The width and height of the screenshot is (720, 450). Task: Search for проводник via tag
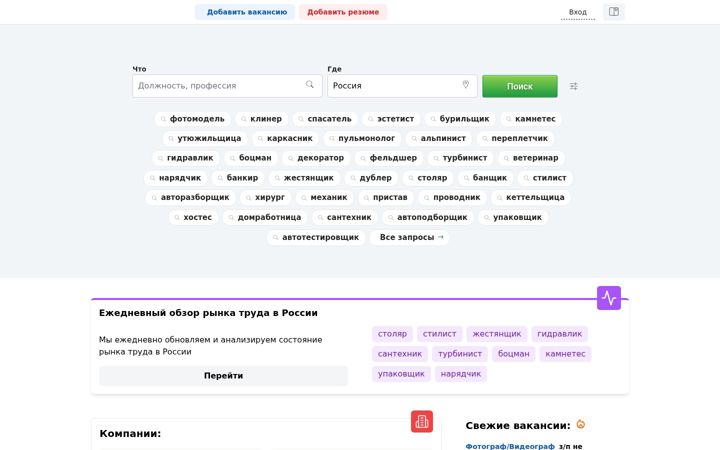tap(453, 197)
